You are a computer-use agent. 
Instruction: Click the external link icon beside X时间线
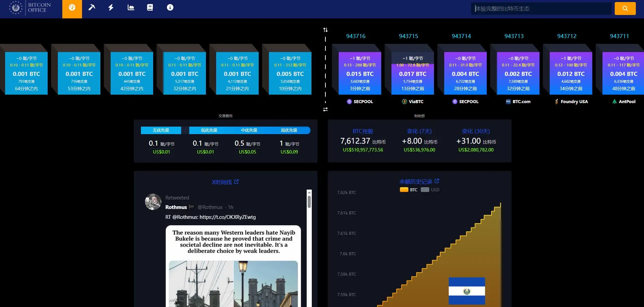coord(236,182)
